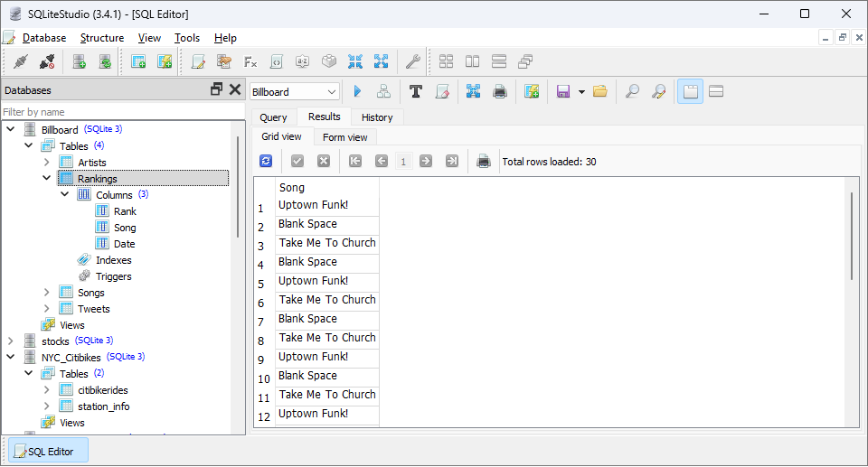This screenshot has width=868, height=467.
Task: Expand the Songs table node
Action: click(x=47, y=292)
